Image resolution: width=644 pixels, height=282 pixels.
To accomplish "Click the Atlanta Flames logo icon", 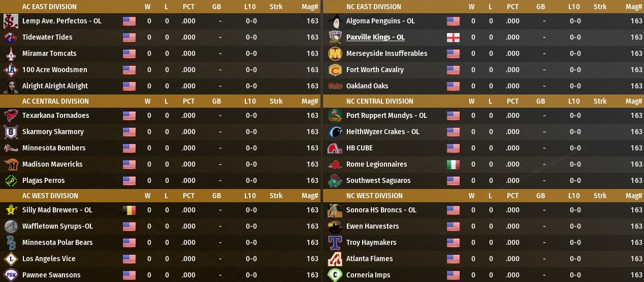I will 335,259.
